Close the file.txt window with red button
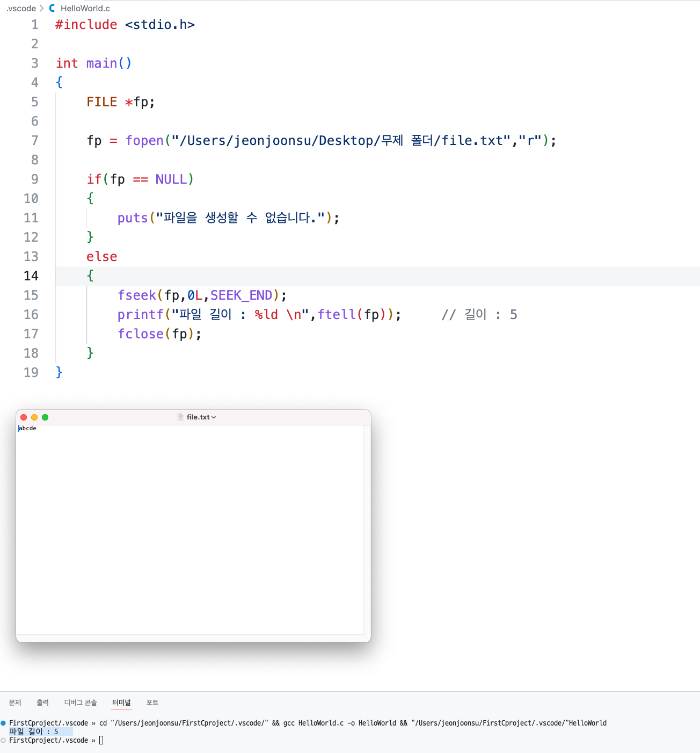The width and height of the screenshot is (700, 753). pyautogui.click(x=24, y=417)
